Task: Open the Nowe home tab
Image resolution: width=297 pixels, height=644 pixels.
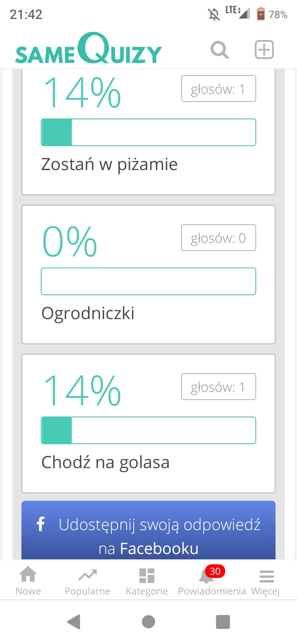Action: point(28,580)
